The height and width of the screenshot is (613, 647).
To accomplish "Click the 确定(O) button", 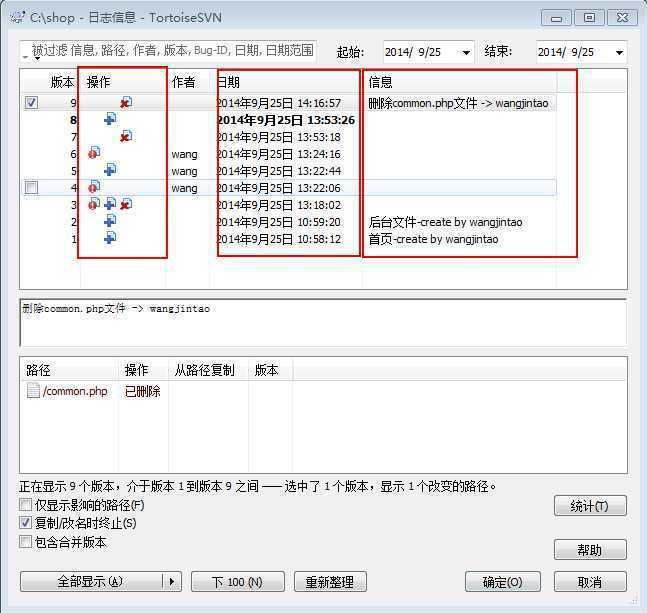I will [503, 582].
